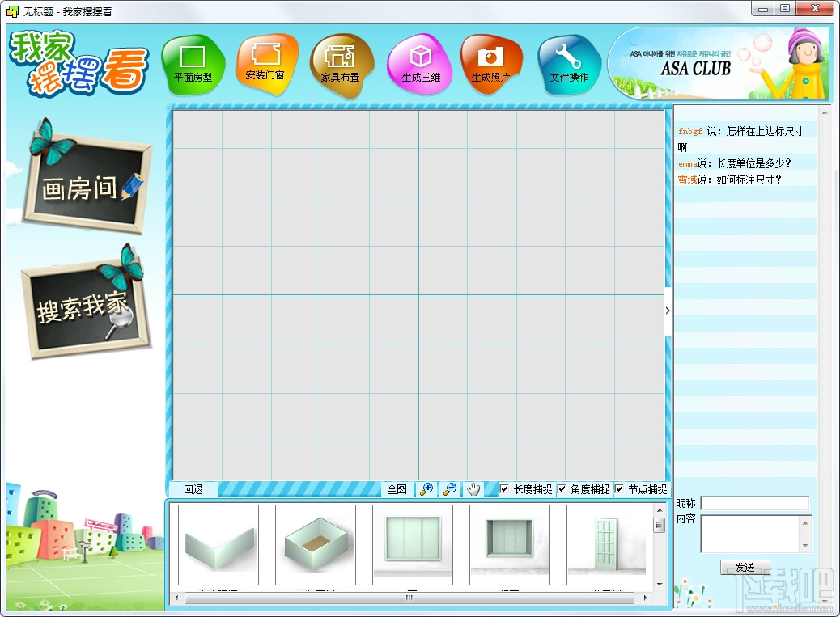Click the 生成照片 camera icon
Screen dimensions: 840x617
click(x=490, y=65)
